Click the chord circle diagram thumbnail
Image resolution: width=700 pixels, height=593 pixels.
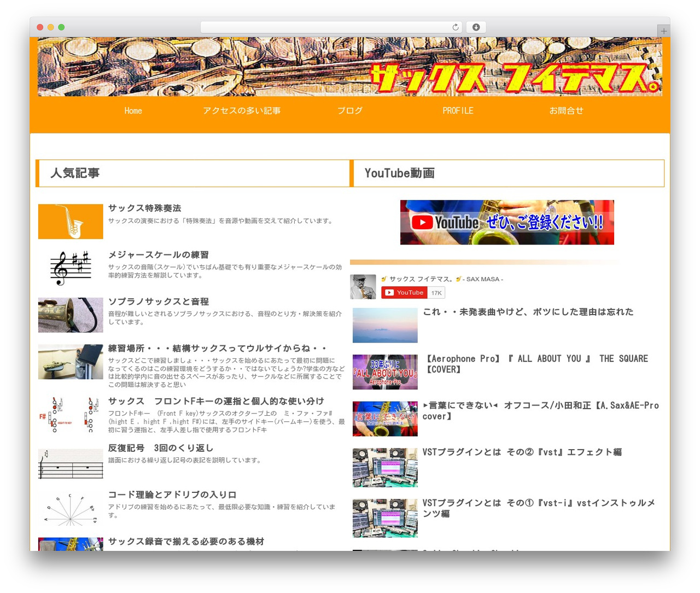click(71, 509)
